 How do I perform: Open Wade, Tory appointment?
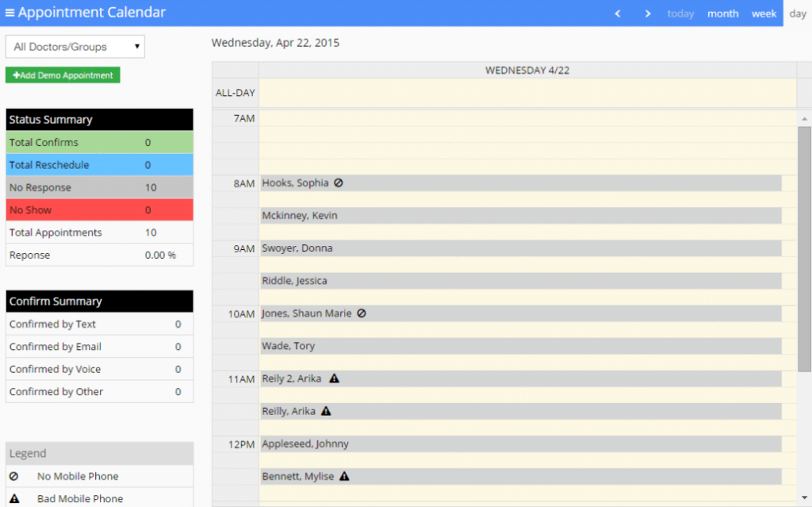point(521,346)
